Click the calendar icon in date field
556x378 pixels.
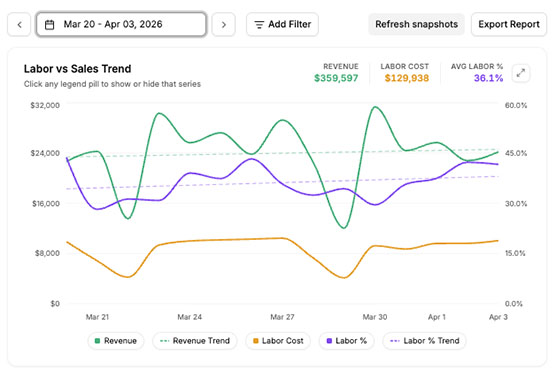(x=50, y=24)
